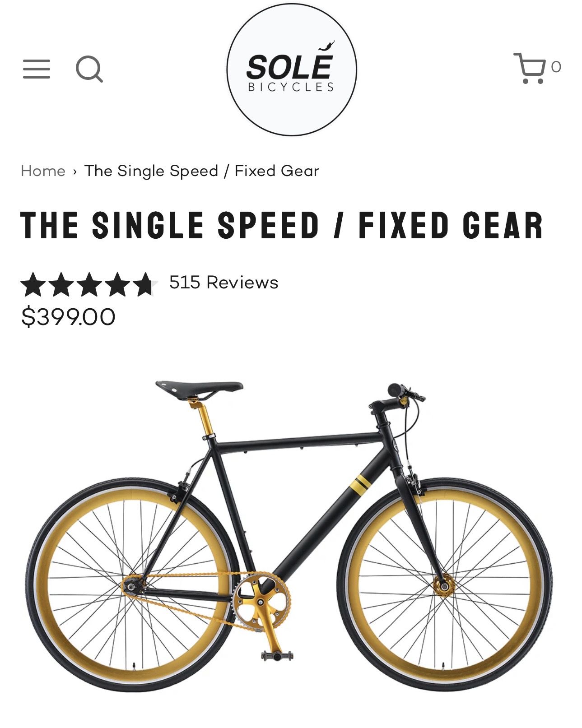Click the second rating star
Image resolution: width=582 pixels, height=728 pixels.
tap(61, 284)
